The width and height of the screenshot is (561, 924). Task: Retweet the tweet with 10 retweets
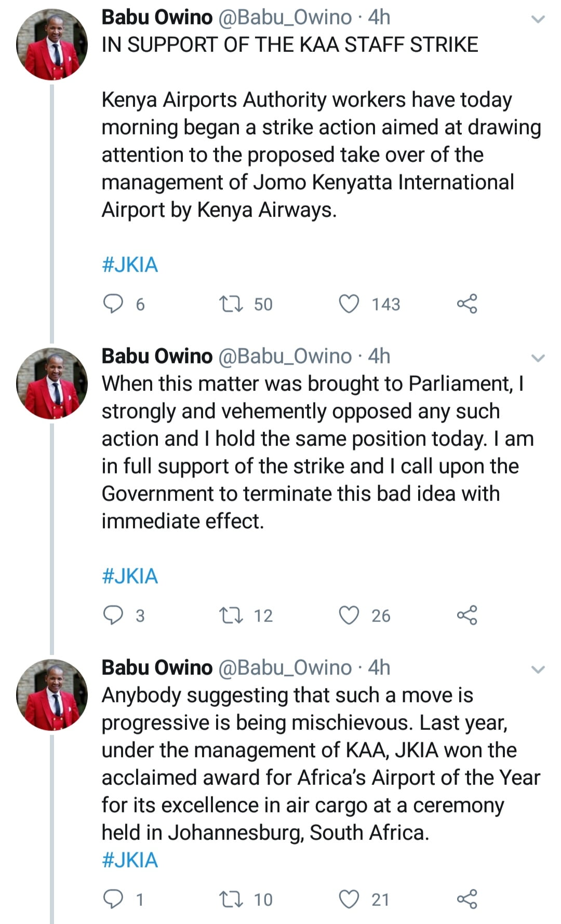pyautogui.click(x=231, y=899)
